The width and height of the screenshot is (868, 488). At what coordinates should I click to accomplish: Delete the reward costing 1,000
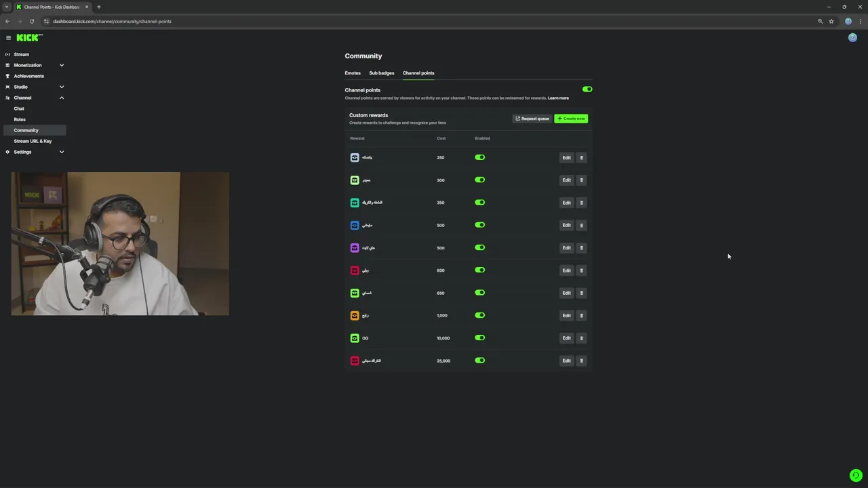pyautogui.click(x=581, y=315)
